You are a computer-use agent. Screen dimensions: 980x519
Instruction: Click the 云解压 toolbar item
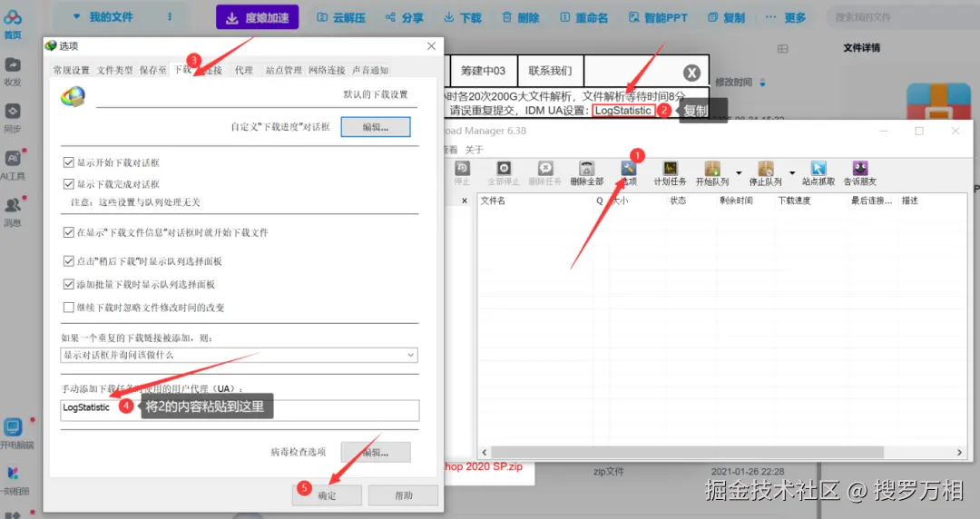[341, 17]
